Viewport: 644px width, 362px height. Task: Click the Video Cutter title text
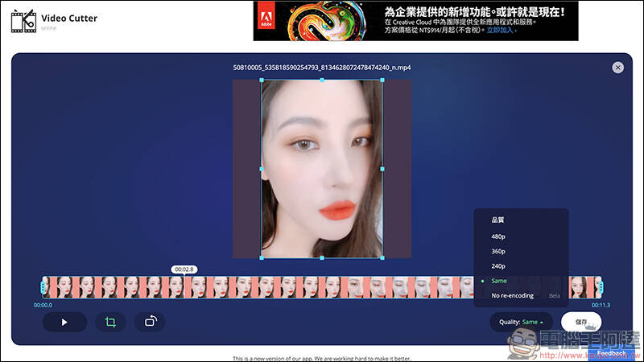coord(69,18)
